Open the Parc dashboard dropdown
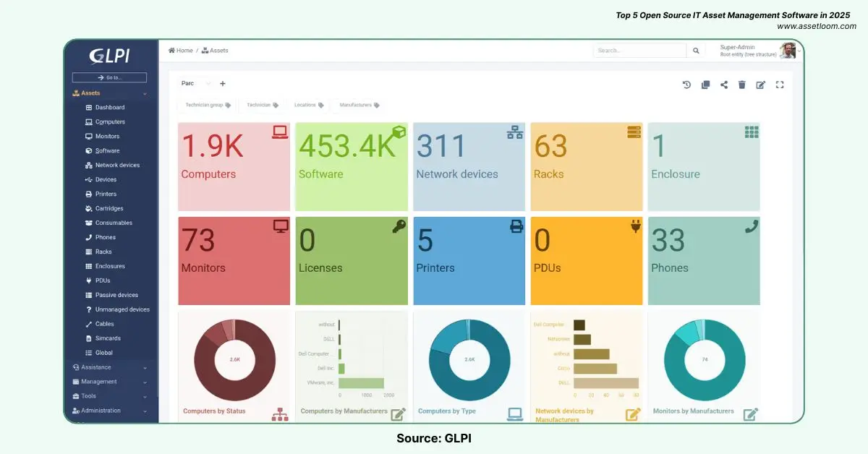868x454 pixels. 195,84
